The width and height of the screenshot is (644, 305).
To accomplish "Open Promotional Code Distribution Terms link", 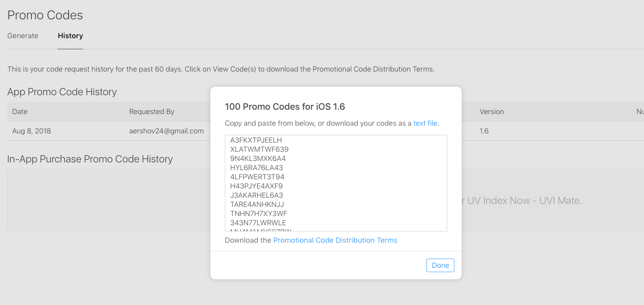I will pyautogui.click(x=335, y=240).
